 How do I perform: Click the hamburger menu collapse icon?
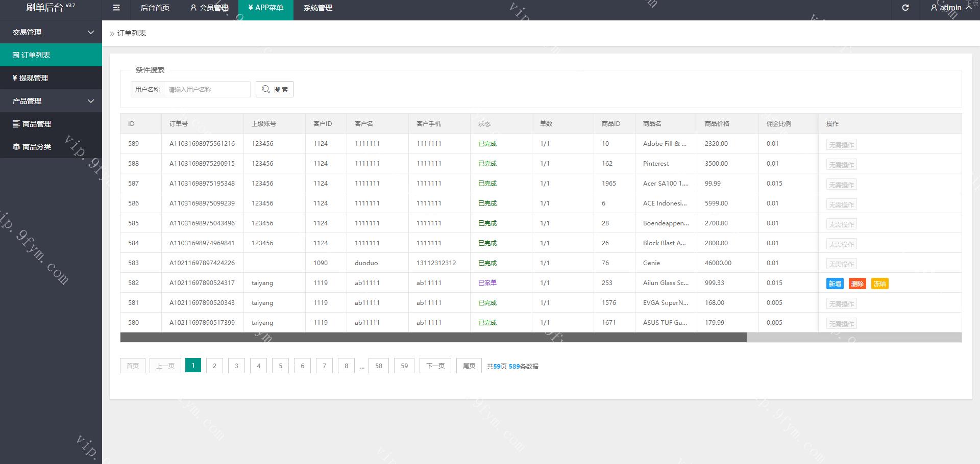116,8
